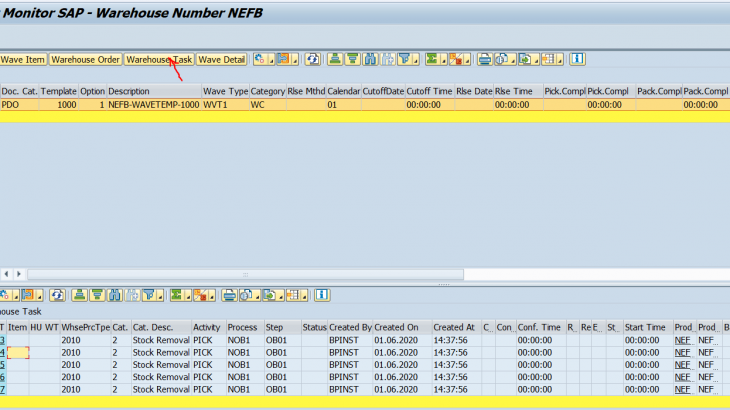Viewport: 730px width, 410px height.
Task: Set filter funnel in lower toolbar
Action: pos(149,295)
